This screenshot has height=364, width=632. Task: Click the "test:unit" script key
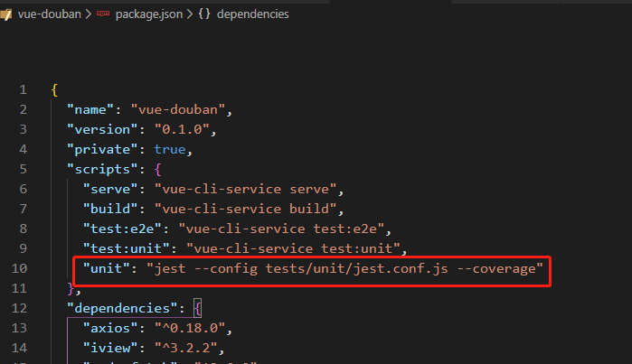pos(127,248)
